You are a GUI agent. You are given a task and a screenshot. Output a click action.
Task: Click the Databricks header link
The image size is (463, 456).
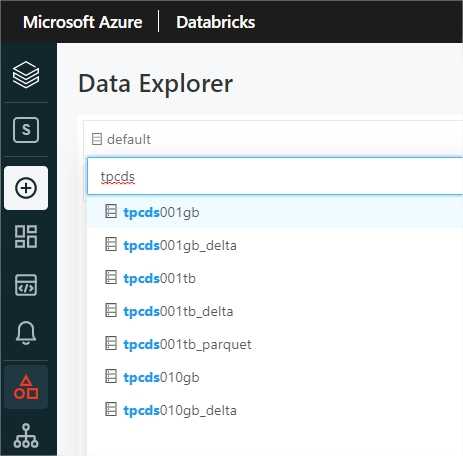[215, 22]
